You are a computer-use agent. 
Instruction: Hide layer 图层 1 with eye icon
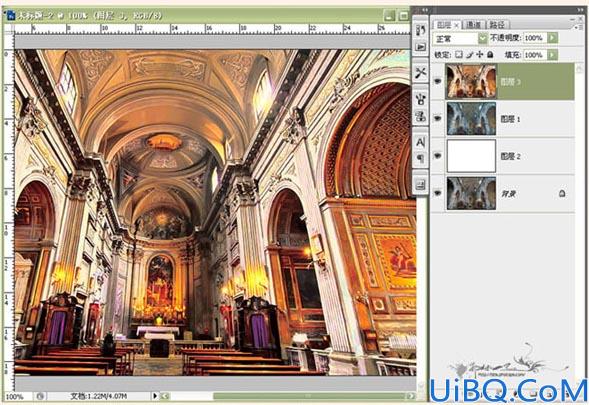tap(438, 119)
